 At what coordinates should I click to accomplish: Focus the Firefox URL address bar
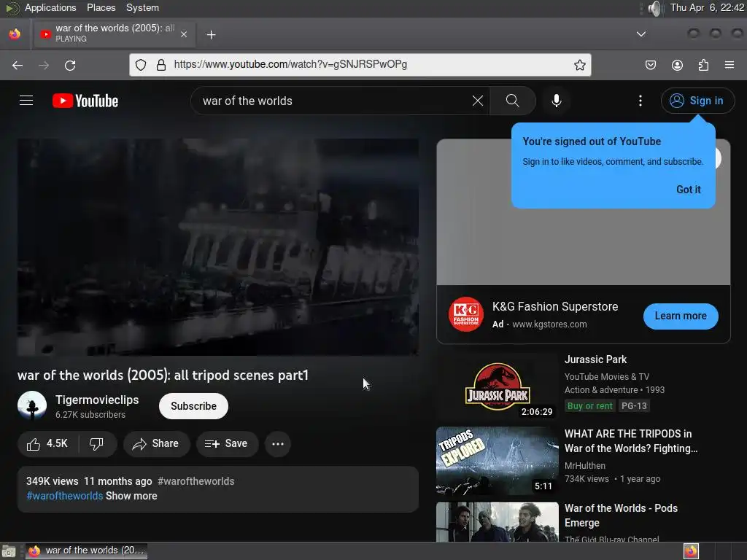[x=360, y=65]
